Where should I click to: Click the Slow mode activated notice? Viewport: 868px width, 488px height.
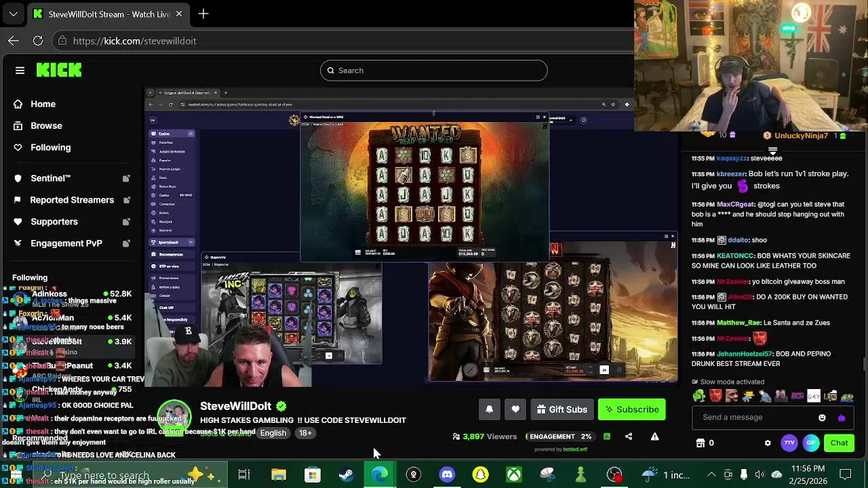pyautogui.click(x=728, y=382)
